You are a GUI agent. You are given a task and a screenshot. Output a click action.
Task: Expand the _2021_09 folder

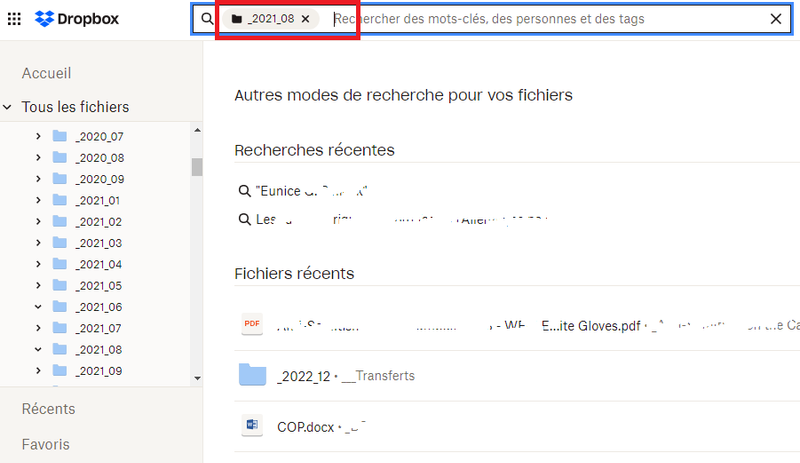[38, 371]
